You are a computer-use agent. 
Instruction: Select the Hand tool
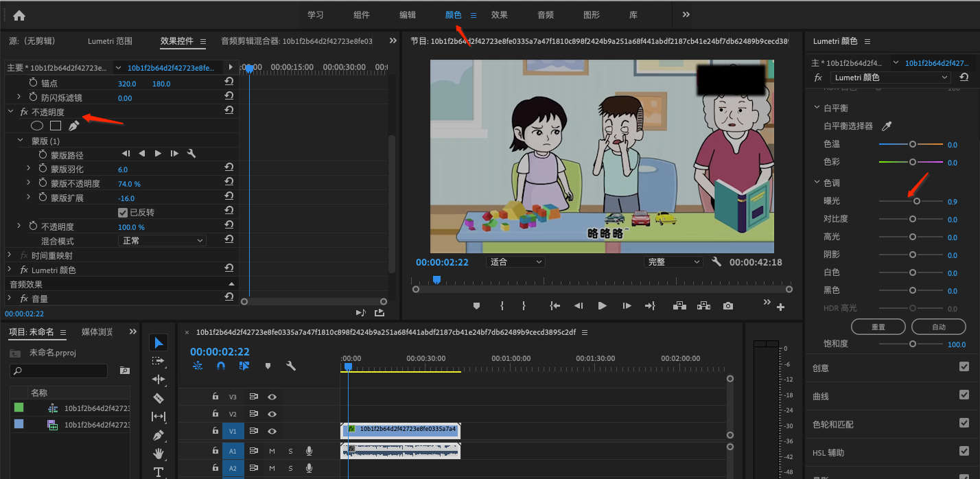(x=159, y=454)
